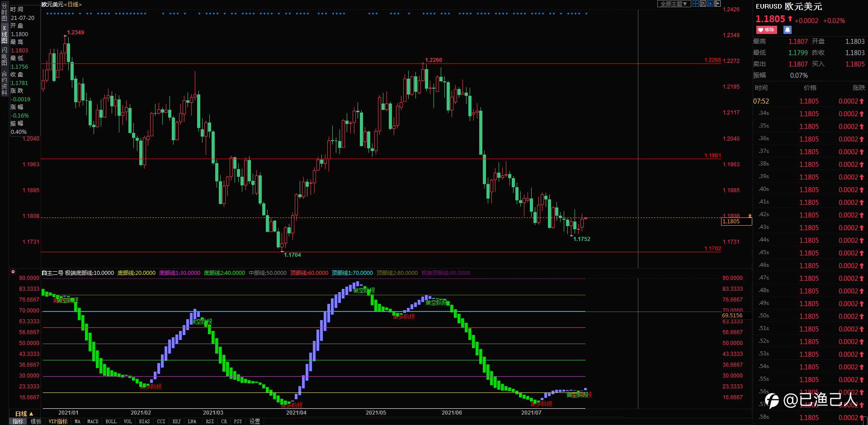Click the 1.1702 horizontal line label

[712, 249]
